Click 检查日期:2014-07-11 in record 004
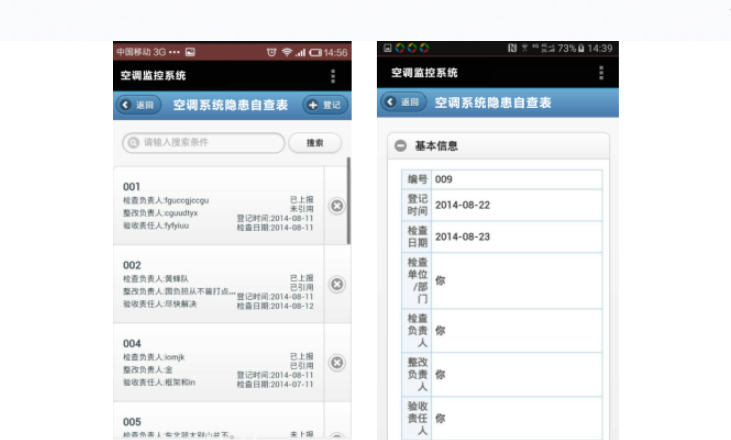The width and height of the screenshot is (731, 440). [x=275, y=385]
